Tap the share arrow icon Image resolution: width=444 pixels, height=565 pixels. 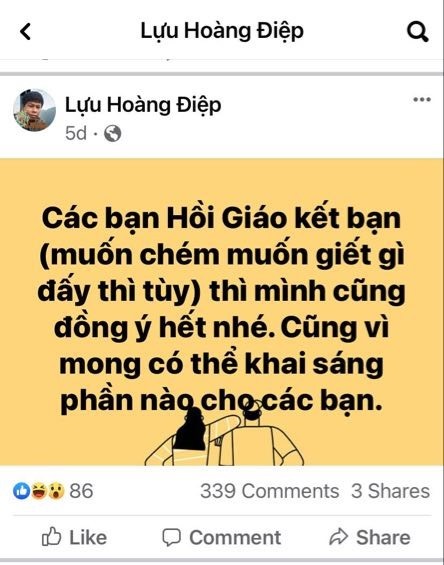coord(338,537)
